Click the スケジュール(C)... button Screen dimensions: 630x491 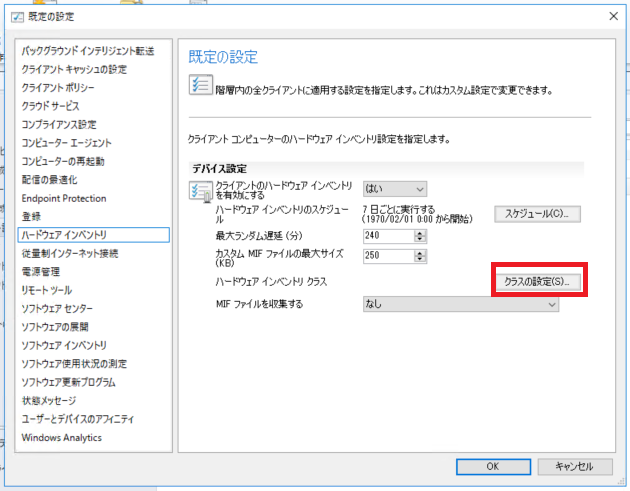(x=537, y=214)
